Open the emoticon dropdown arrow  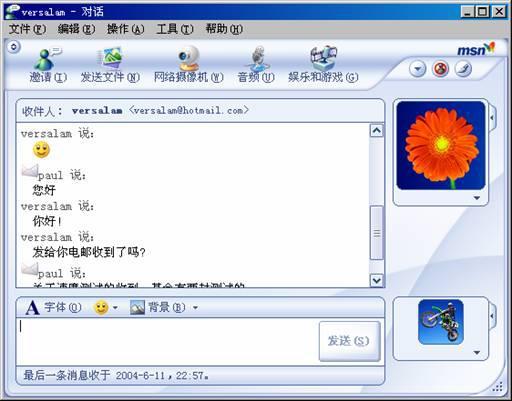[x=115, y=308]
